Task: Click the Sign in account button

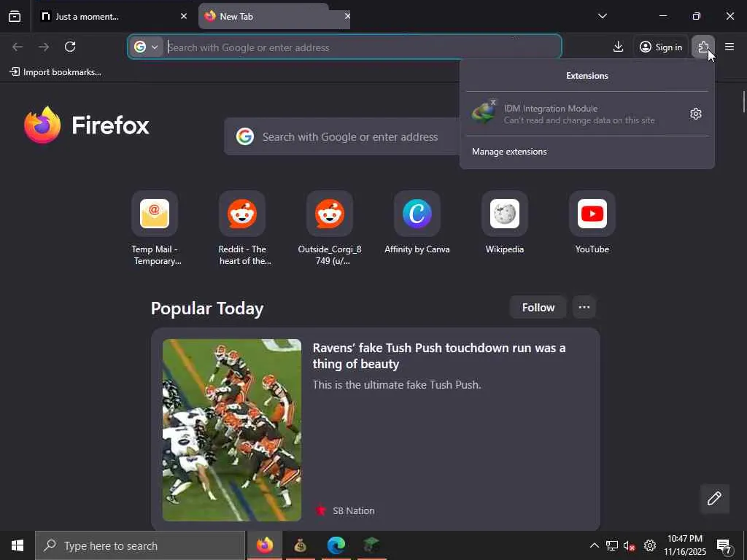Action: pos(661,47)
